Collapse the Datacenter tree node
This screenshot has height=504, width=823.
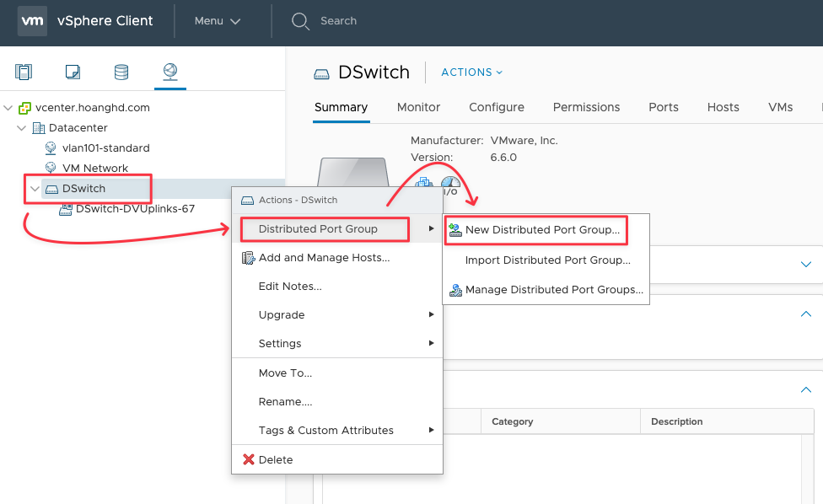[22, 128]
